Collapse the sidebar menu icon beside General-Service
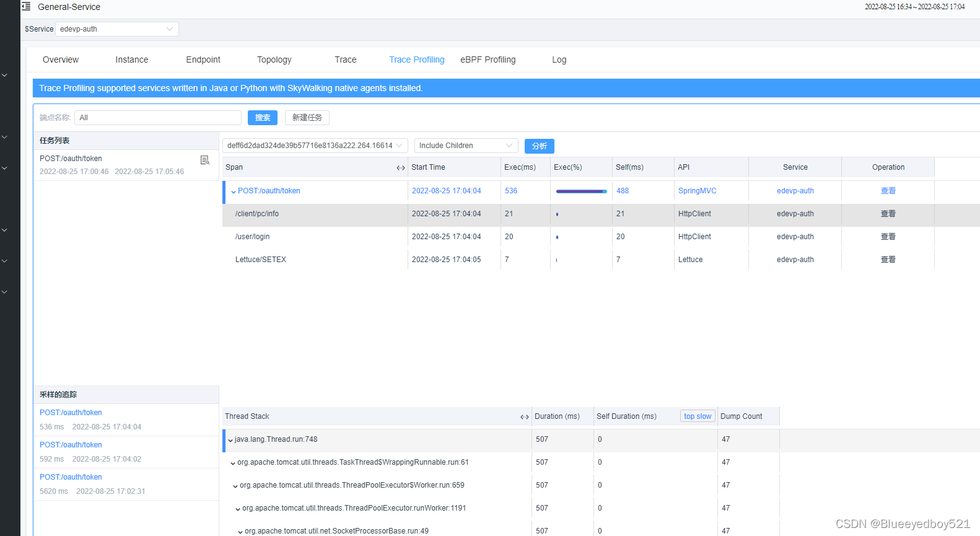Image resolution: width=980 pixels, height=536 pixels. 26,6
